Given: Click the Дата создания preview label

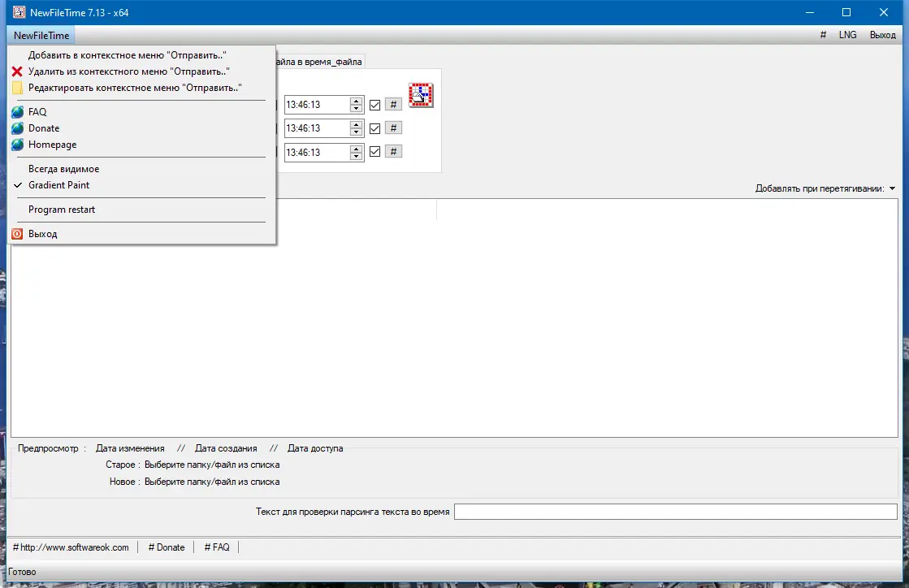Looking at the screenshot, I should tap(226, 447).
